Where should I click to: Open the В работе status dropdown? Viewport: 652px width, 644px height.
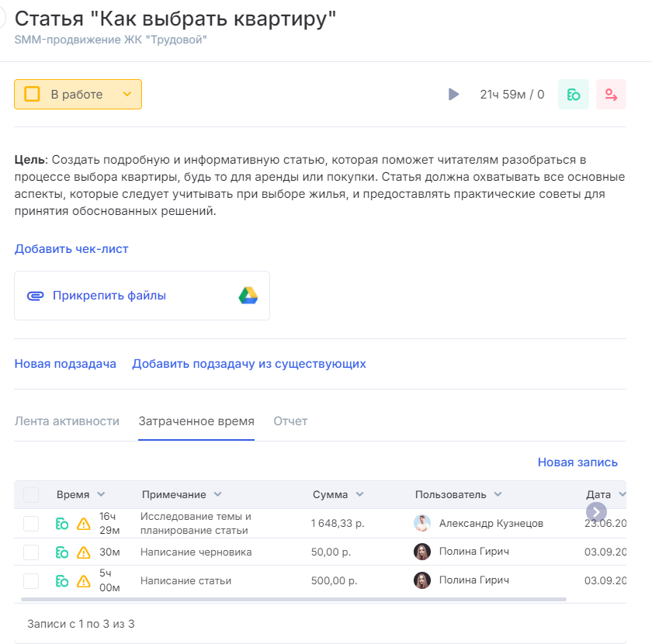click(78, 95)
